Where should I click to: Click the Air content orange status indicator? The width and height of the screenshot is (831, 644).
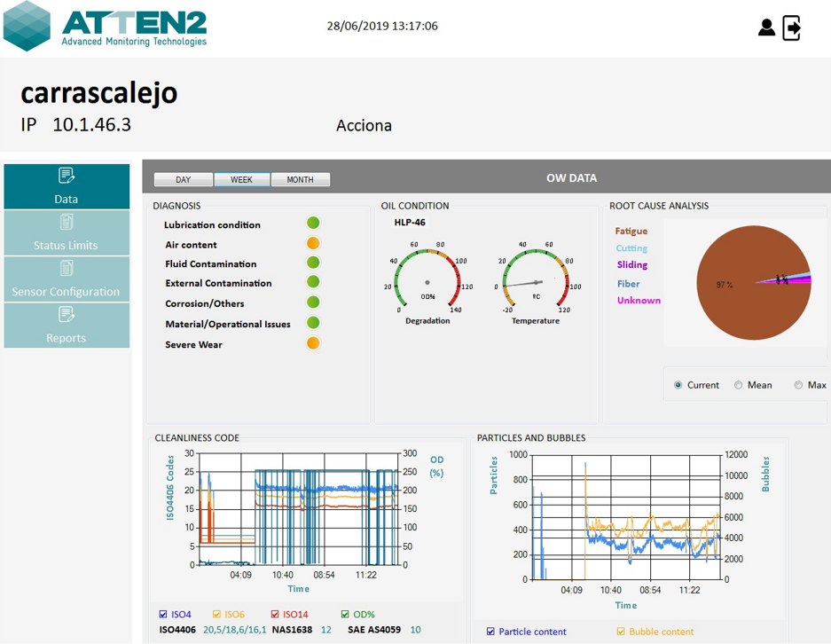pos(313,244)
